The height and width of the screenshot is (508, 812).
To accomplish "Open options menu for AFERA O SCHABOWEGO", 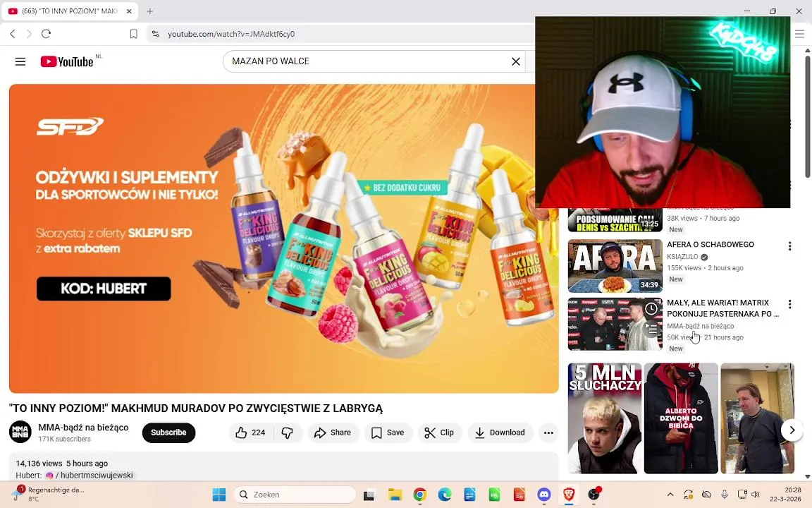I will pyautogui.click(x=789, y=246).
